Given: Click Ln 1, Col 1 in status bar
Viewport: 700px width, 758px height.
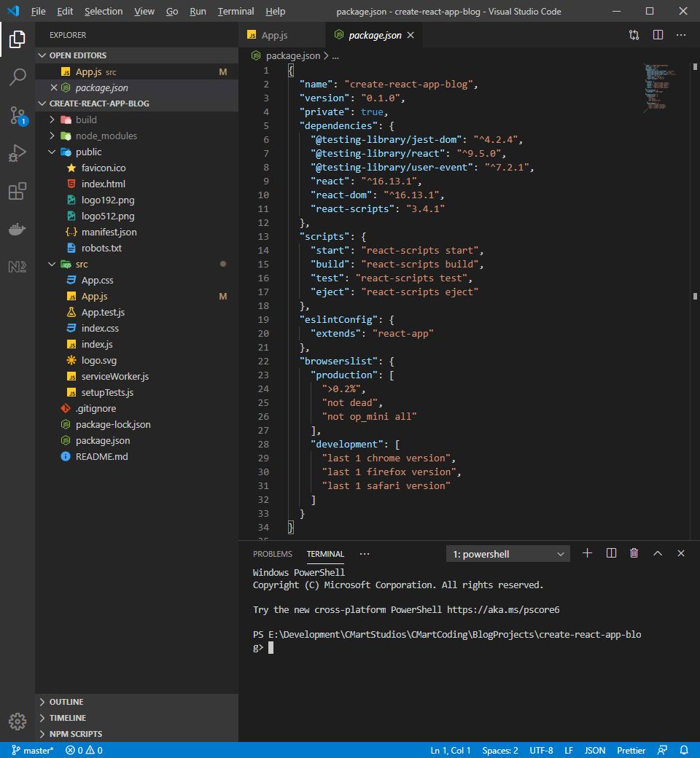Looking at the screenshot, I should (x=451, y=750).
